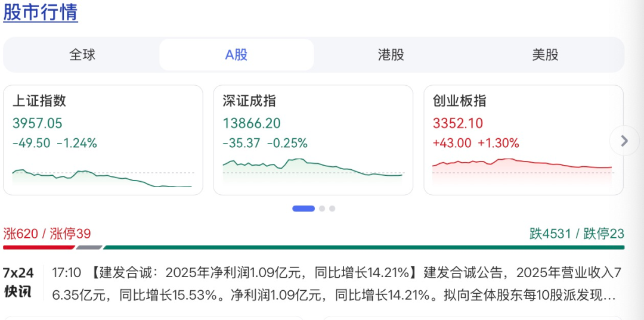Open the 股市行情 heading link

coord(41,12)
